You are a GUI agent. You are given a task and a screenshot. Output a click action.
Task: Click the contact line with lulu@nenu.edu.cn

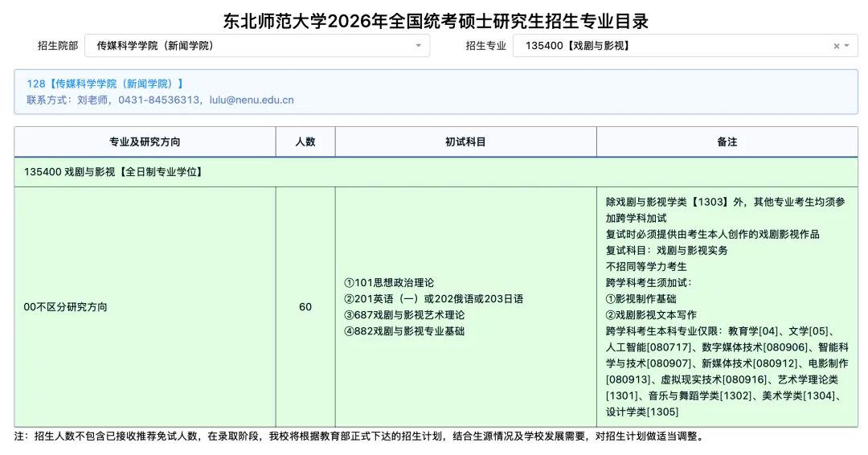coord(160,100)
